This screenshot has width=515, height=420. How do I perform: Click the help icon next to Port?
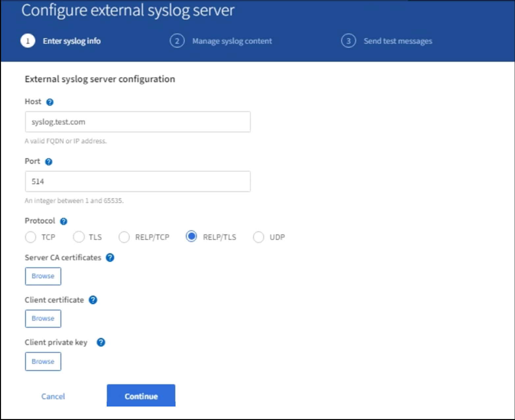(48, 161)
